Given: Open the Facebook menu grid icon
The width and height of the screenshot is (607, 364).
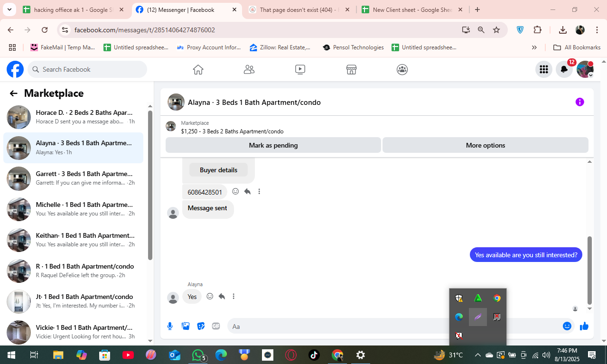Looking at the screenshot, I should point(544,69).
